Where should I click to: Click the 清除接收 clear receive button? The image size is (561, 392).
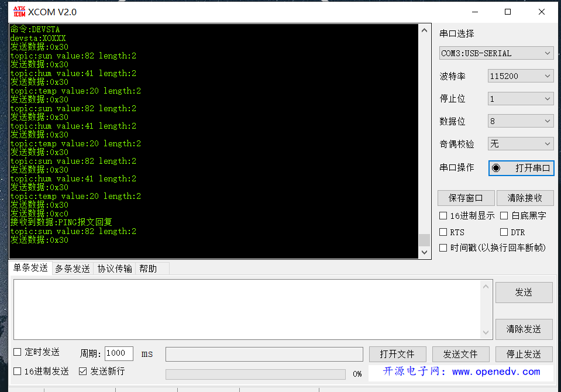point(525,197)
